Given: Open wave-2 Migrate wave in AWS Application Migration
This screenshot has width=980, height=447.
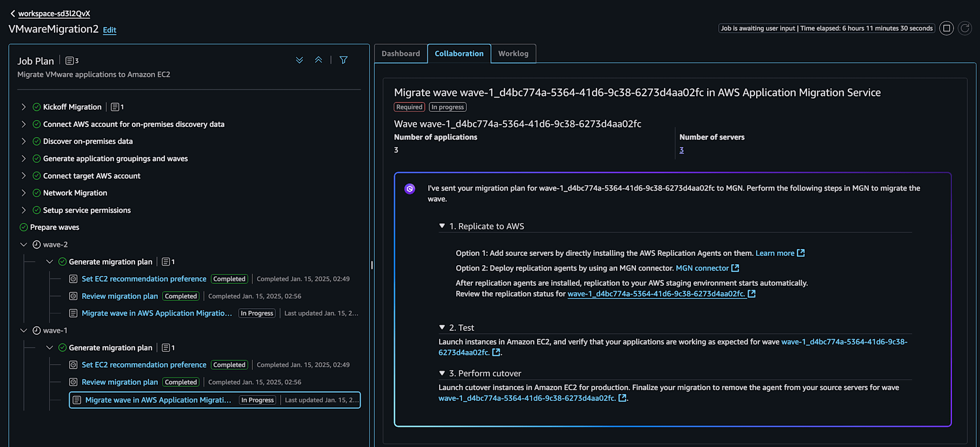Looking at the screenshot, I should (157, 313).
